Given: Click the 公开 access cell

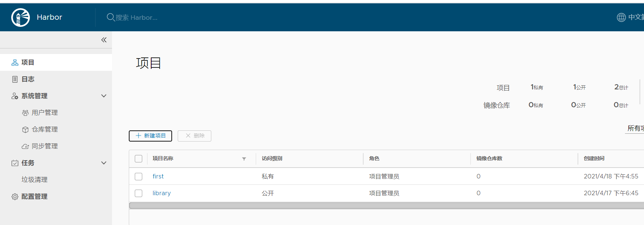Looking at the screenshot, I should (x=268, y=193).
